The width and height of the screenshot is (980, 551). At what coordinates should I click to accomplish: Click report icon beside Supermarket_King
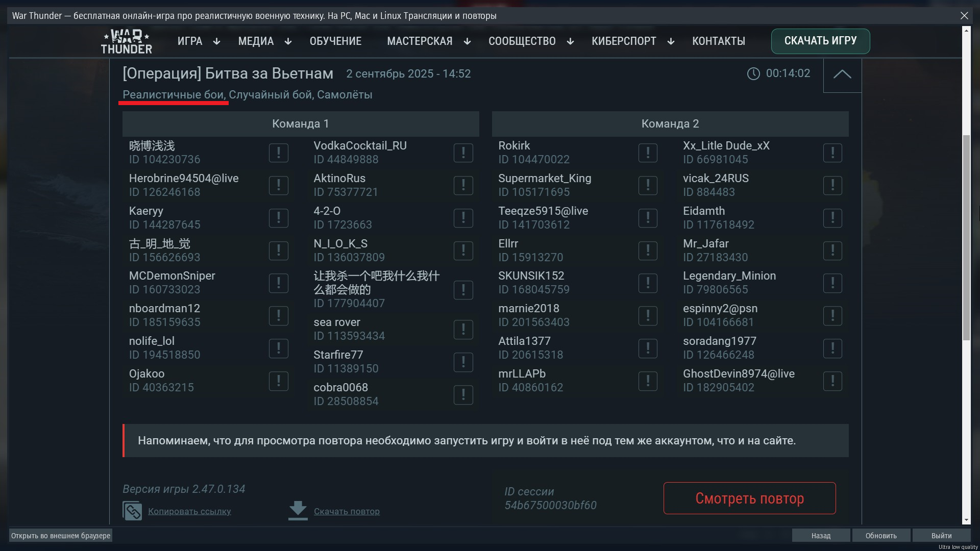coord(648,185)
